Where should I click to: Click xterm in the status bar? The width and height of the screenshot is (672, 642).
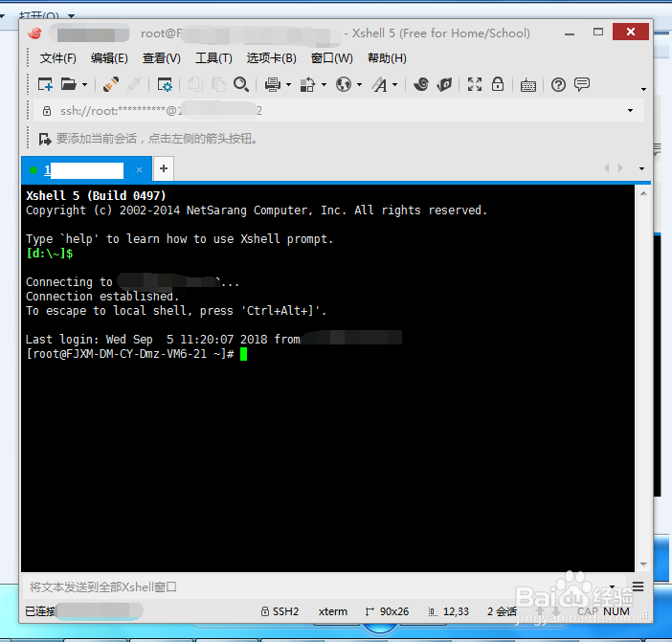(x=332, y=611)
